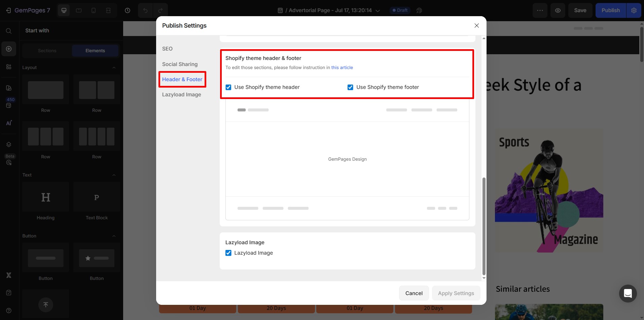Click the Apply Settings button
Screen dimensions: 644x320
tap(456, 293)
